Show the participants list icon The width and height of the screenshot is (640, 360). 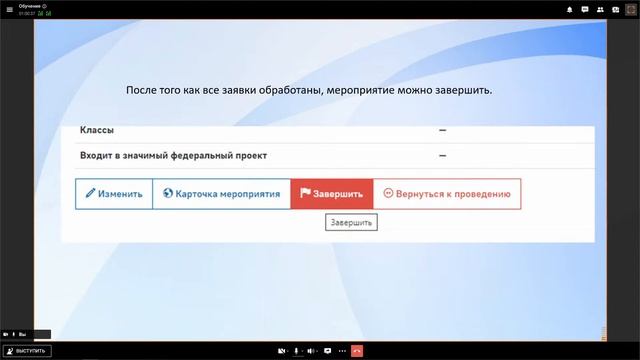tap(600, 9)
